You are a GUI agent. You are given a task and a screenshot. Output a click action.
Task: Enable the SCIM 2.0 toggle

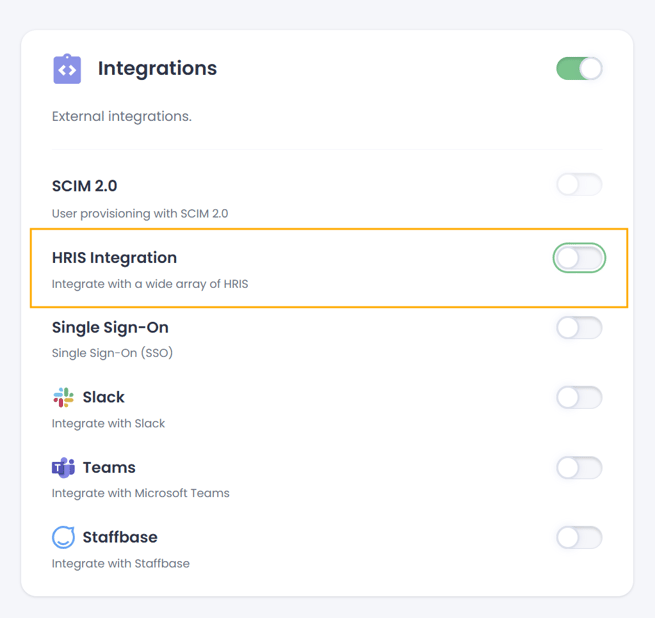point(579,184)
